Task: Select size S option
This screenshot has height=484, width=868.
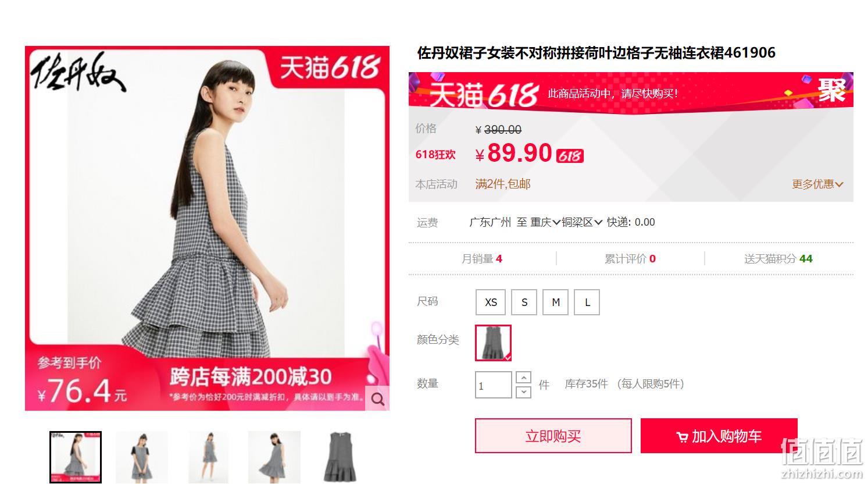Action: pos(524,302)
